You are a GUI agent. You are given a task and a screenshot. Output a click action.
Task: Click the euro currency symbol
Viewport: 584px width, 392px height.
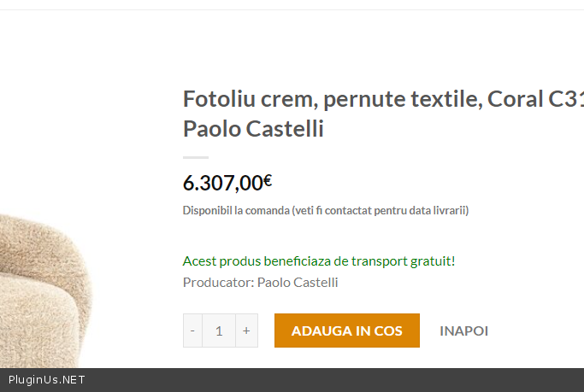click(268, 180)
